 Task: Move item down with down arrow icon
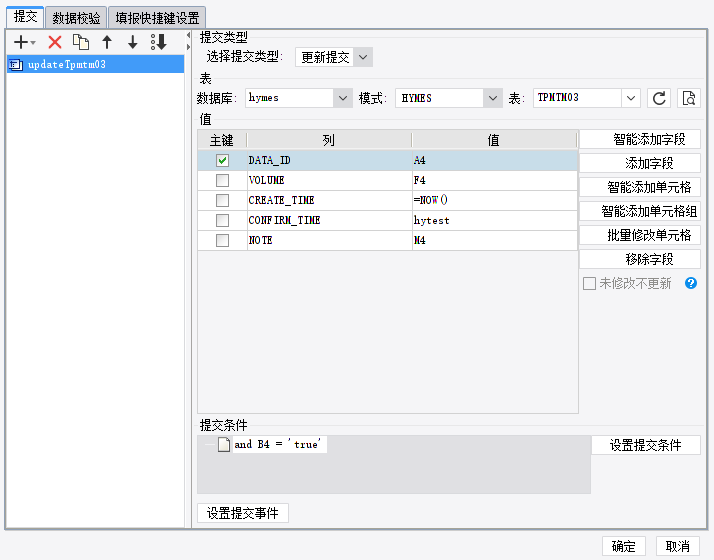133,42
